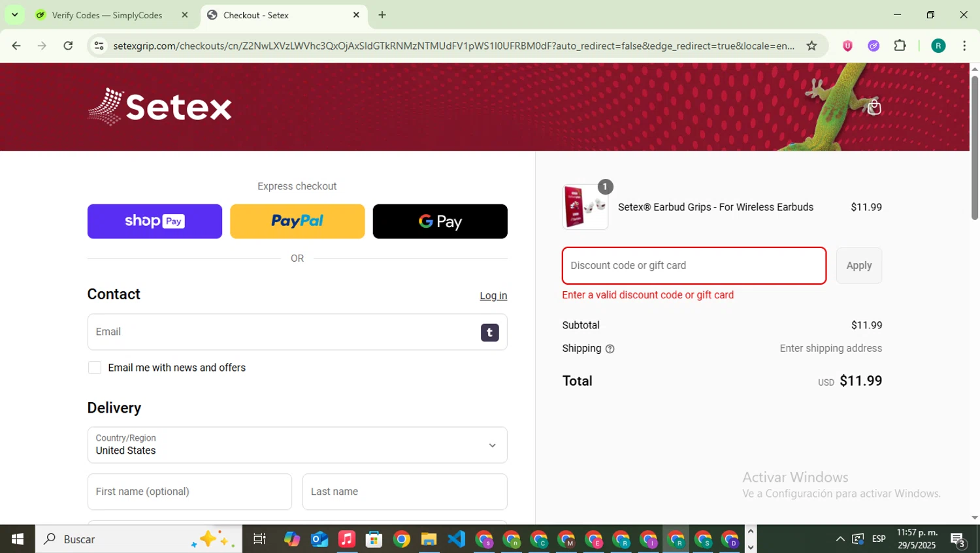This screenshot has width=980, height=553.
Task: Open File Explorer from the taskbar
Action: pyautogui.click(x=429, y=539)
